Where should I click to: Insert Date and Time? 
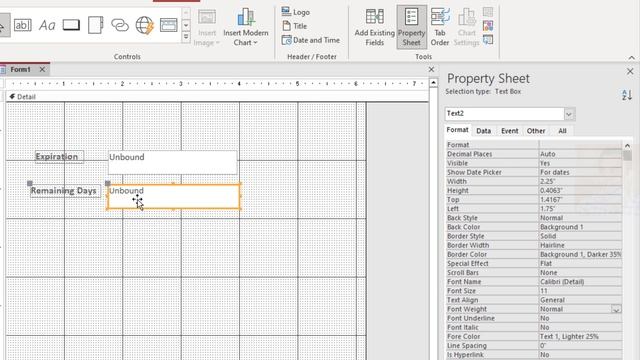click(x=311, y=40)
